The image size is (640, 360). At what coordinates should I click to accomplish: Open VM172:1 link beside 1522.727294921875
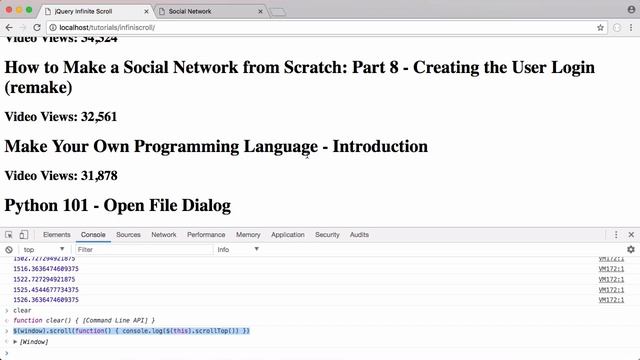click(x=611, y=280)
